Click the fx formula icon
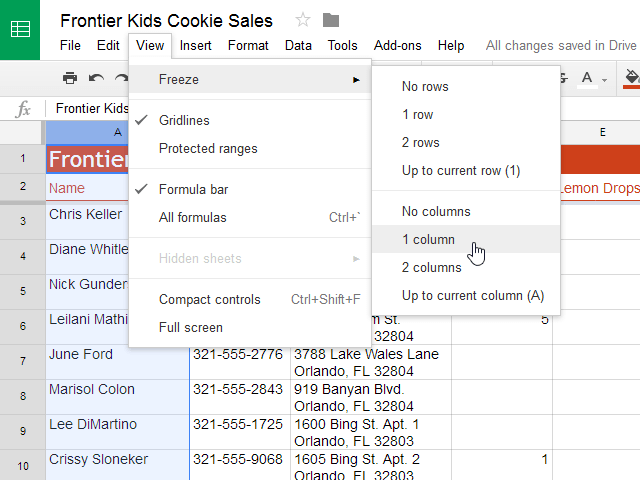 (23, 108)
